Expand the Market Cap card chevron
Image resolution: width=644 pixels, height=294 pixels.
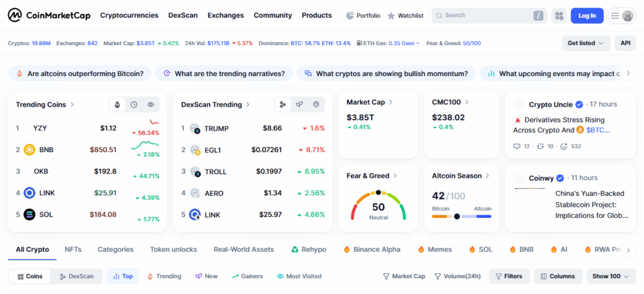391,102
